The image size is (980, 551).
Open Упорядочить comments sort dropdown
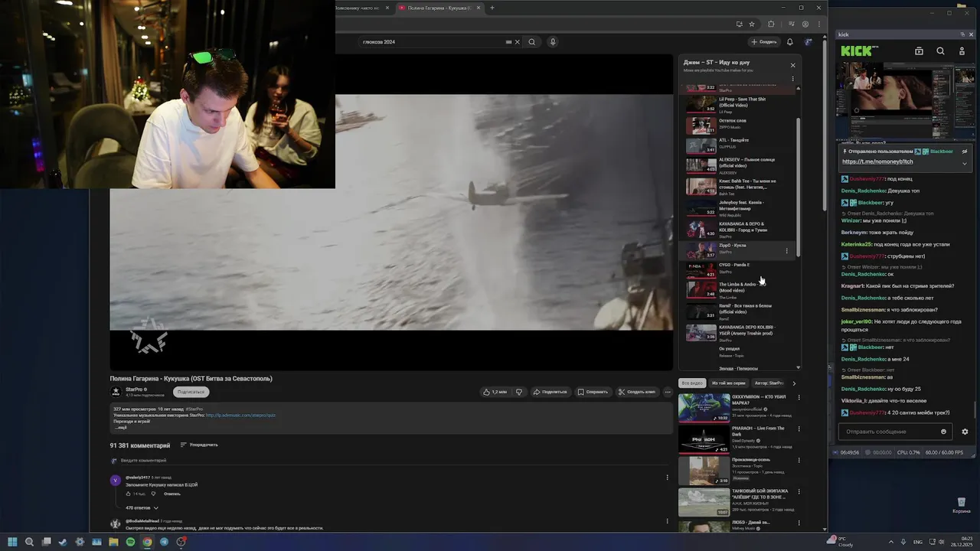coord(199,445)
